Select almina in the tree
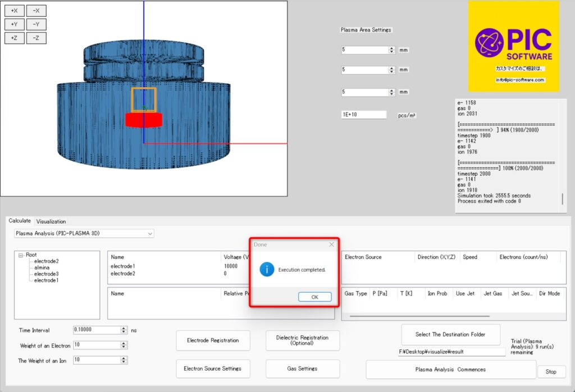Viewport: 575px width, 392px height. pos(42,268)
